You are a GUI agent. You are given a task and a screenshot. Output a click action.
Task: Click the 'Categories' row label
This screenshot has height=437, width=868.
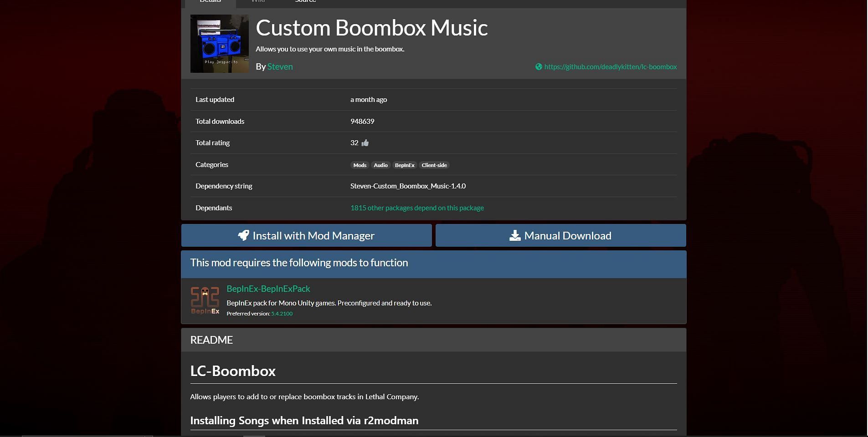point(212,165)
